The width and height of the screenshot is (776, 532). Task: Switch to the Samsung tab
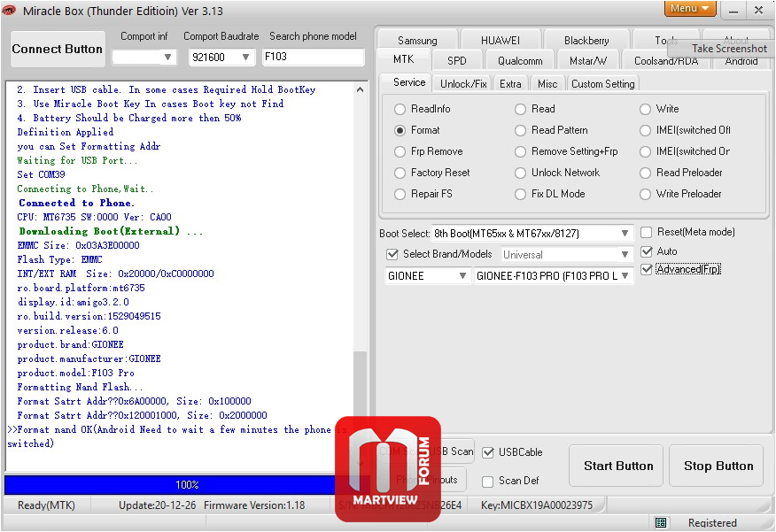point(417,40)
